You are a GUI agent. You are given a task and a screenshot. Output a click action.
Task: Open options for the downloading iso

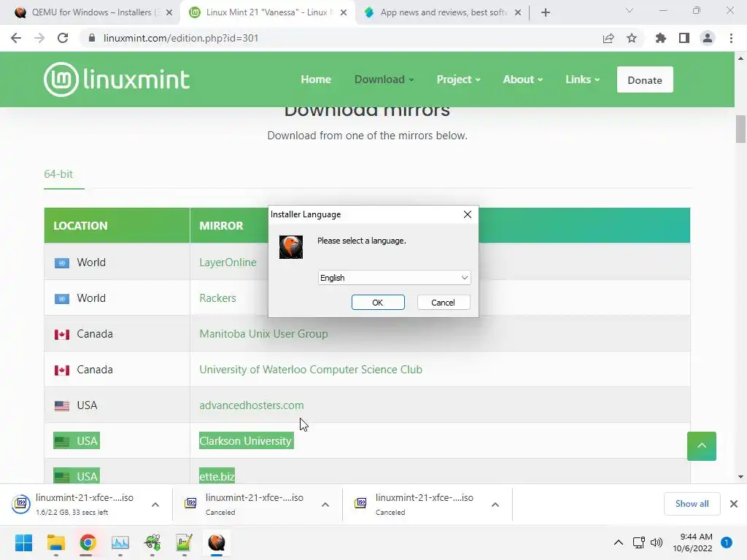[x=155, y=505]
